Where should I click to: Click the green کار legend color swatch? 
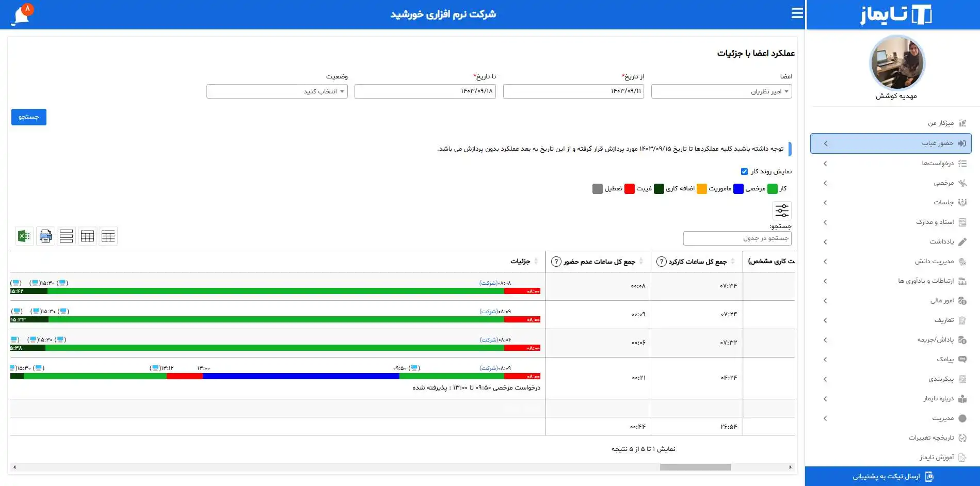(772, 189)
